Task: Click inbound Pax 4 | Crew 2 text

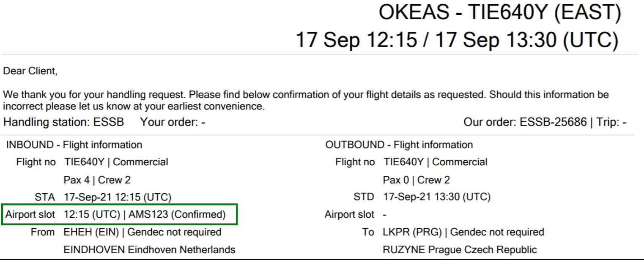Action: pyautogui.click(x=97, y=180)
